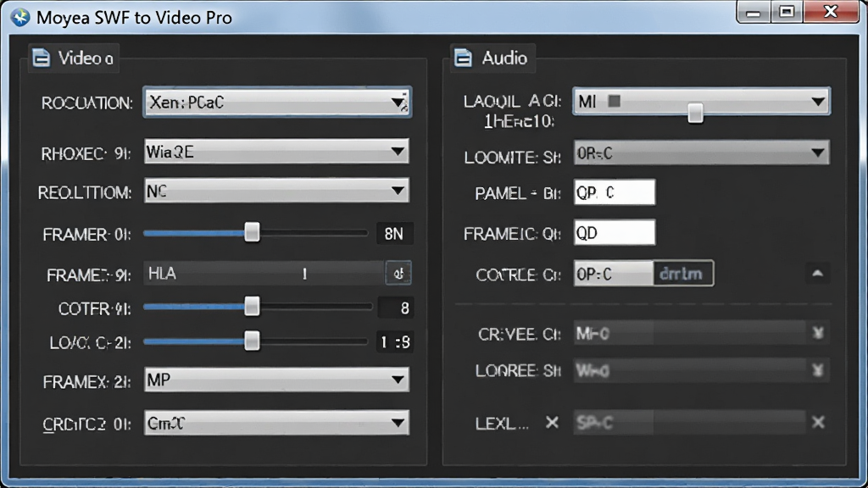Click the disabled SP-C field
868x488 pixels.
point(690,423)
